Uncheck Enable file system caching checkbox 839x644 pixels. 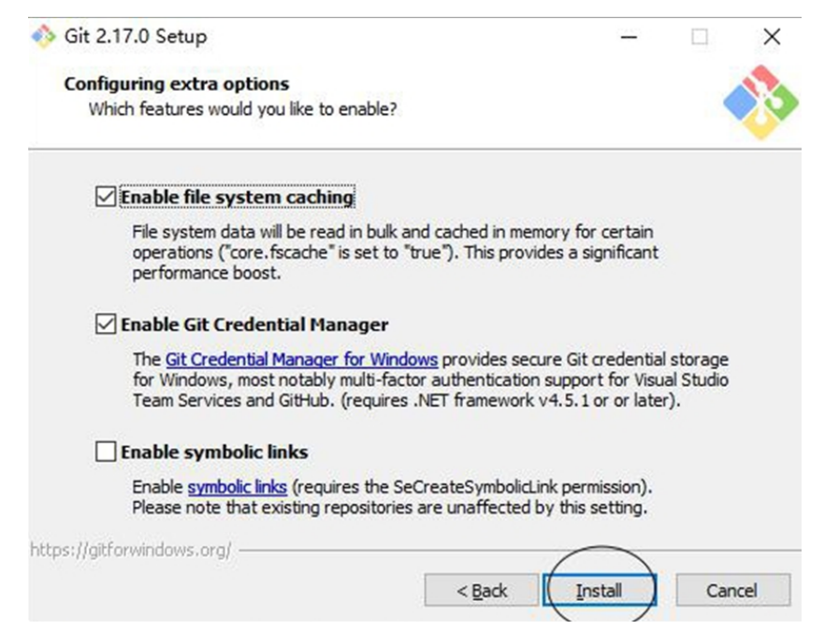[x=106, y=196]
